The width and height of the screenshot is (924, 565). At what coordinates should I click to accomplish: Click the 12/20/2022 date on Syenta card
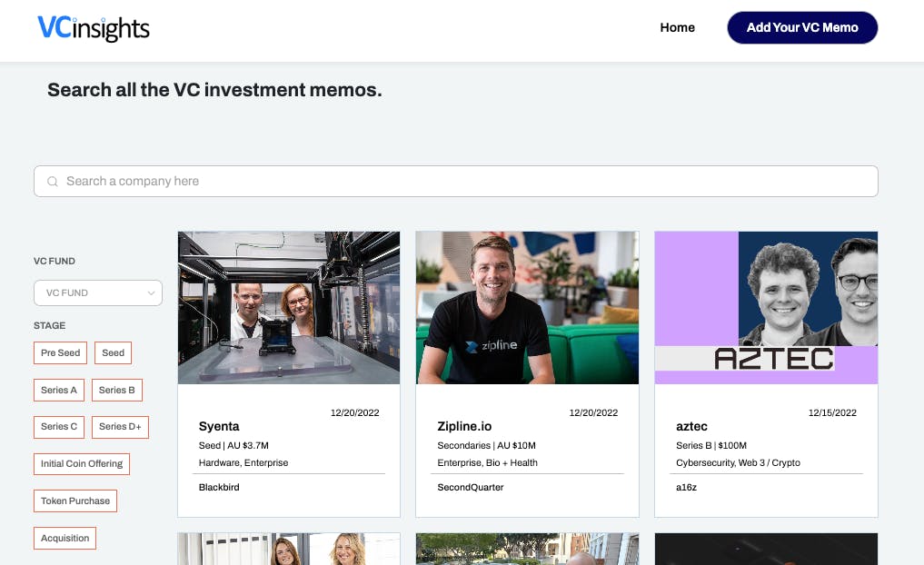click(x=354, y=413)
